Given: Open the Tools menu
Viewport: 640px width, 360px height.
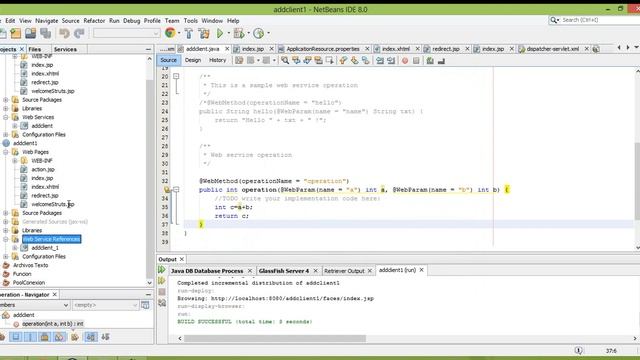Looking at the screenshot, I should (x=191, y=20).
